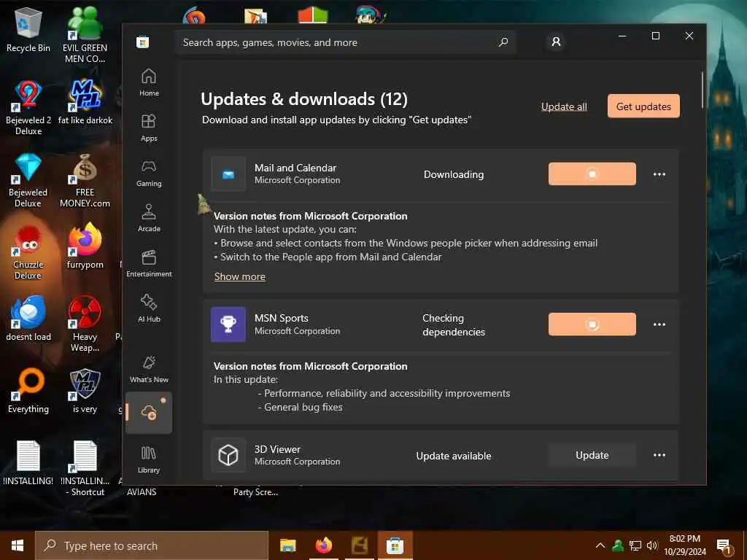Click the Get updates button
747x560 pixels.
pyautogui.click(x=643, y=106)
